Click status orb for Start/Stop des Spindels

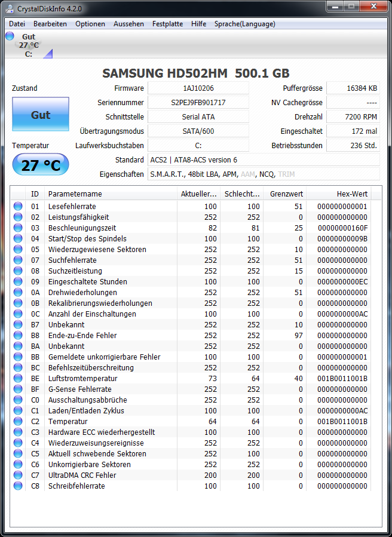point(18,239)
